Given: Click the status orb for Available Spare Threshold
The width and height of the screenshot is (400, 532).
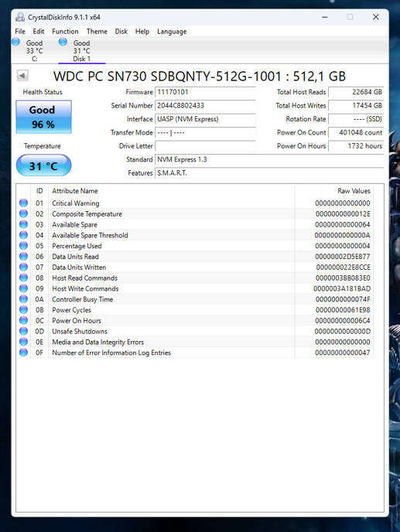Looking at the screenshot, I should (23, 235).
